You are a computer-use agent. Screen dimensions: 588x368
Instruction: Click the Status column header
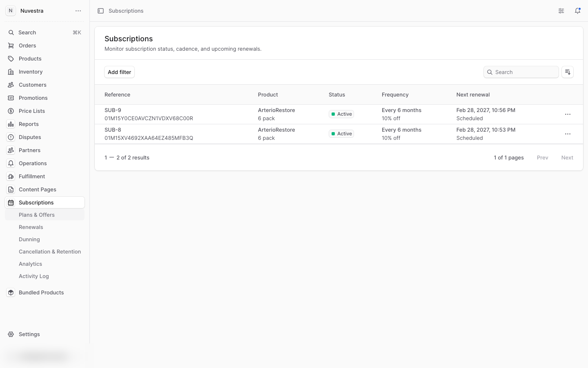click(337, 94)
